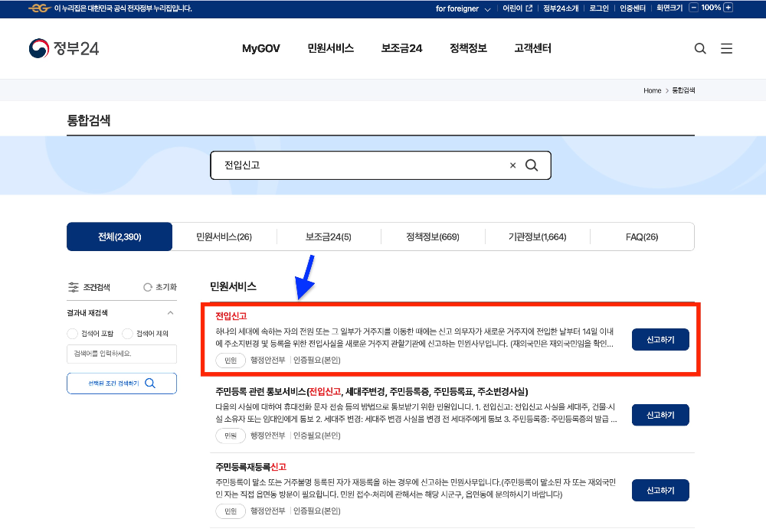
Task: Click the 조건검색 filter sliders icon
Action: 74,287
